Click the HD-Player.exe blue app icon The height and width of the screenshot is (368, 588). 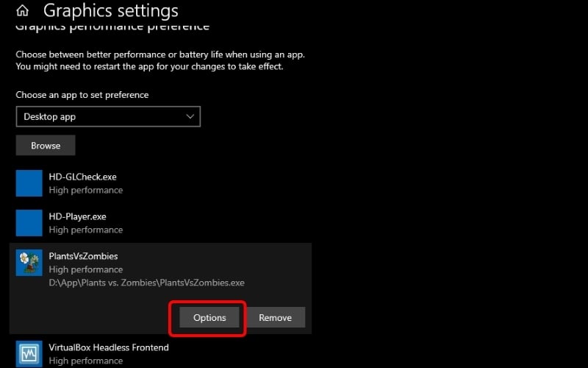[x=29, y=223]
